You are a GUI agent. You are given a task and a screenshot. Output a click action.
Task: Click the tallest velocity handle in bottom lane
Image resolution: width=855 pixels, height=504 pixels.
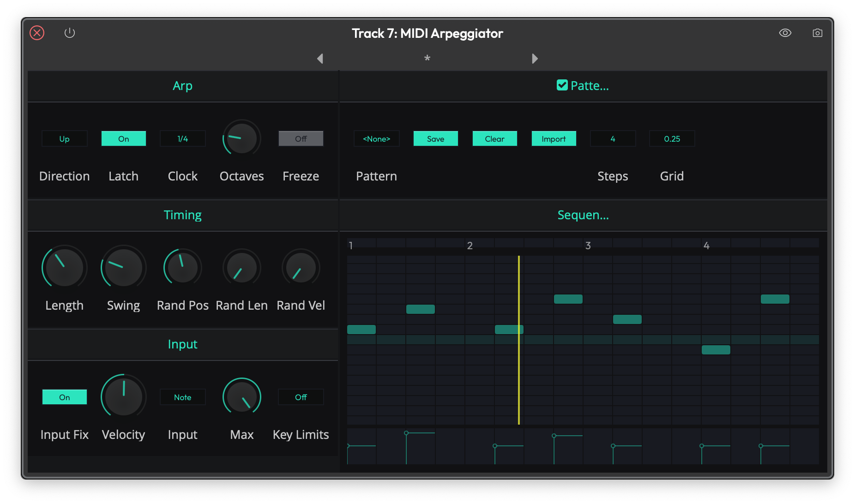pyautogui.click(x=406, y=433)
